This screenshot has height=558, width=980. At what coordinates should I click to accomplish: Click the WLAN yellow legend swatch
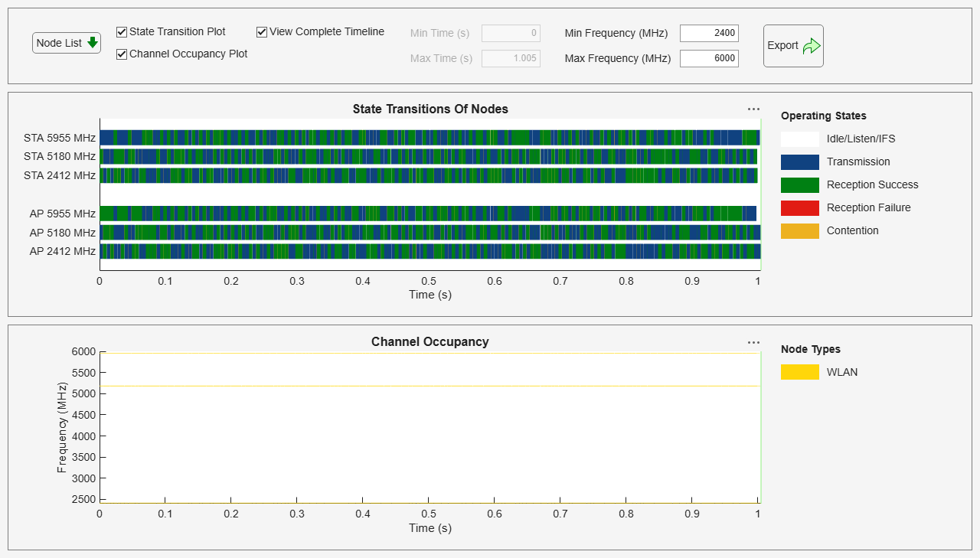800,373
